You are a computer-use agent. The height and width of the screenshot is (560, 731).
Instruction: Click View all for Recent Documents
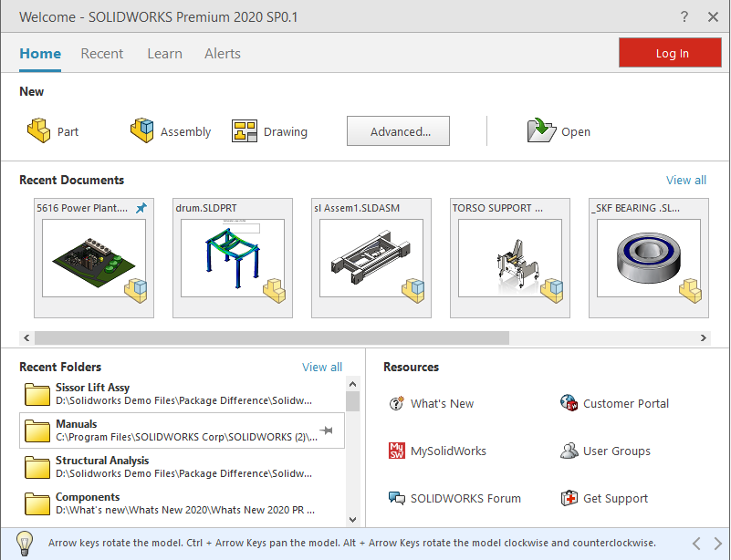click(685, 180)
